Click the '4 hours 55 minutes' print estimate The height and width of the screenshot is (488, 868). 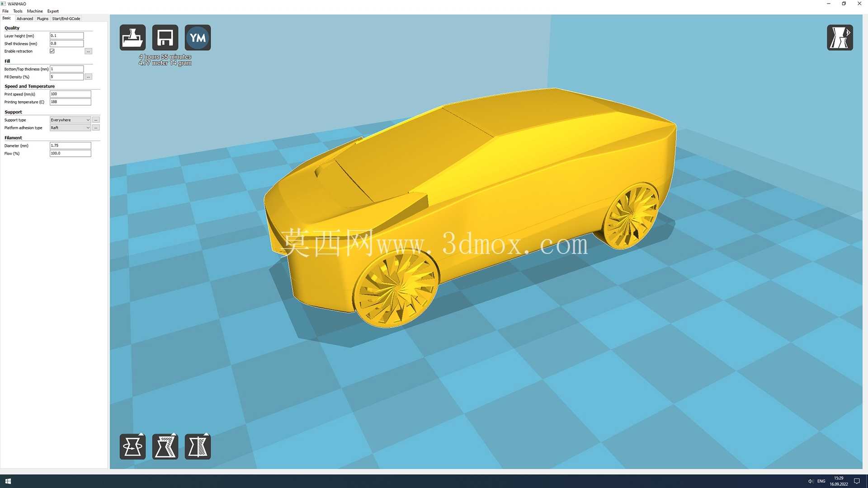click(165, 57)
